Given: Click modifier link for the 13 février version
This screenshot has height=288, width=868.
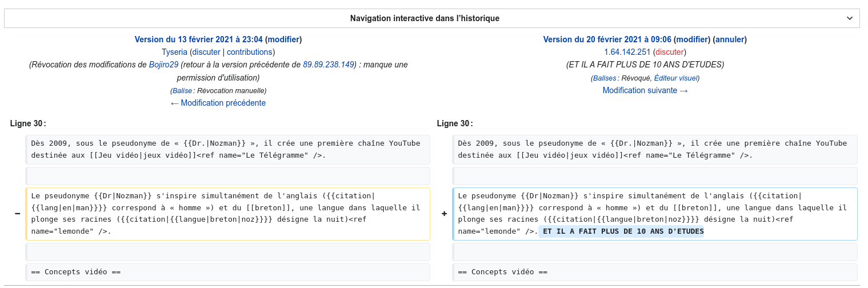Looking at the screenshot, I should (x=283, y=39).
